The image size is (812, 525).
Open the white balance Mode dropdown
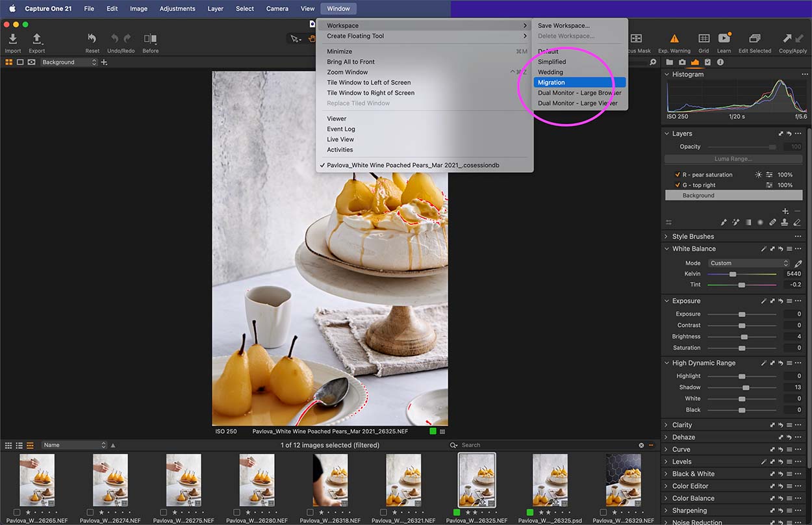click(748, 262)
